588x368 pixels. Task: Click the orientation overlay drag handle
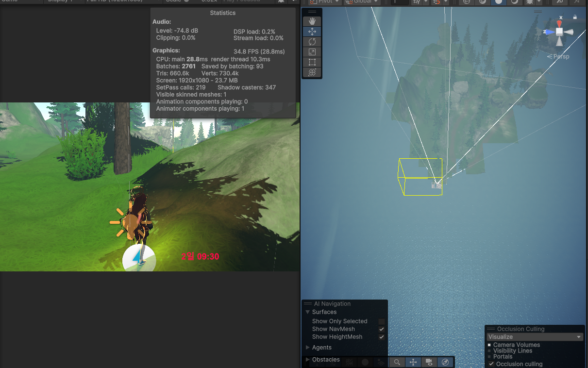pos(538,11)
